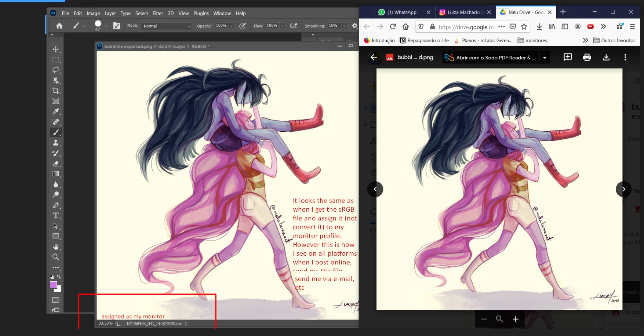The width and height of the screenshot is (644, 336).
Task: Select the Brush tool in the toolbox
Action: 56,132
